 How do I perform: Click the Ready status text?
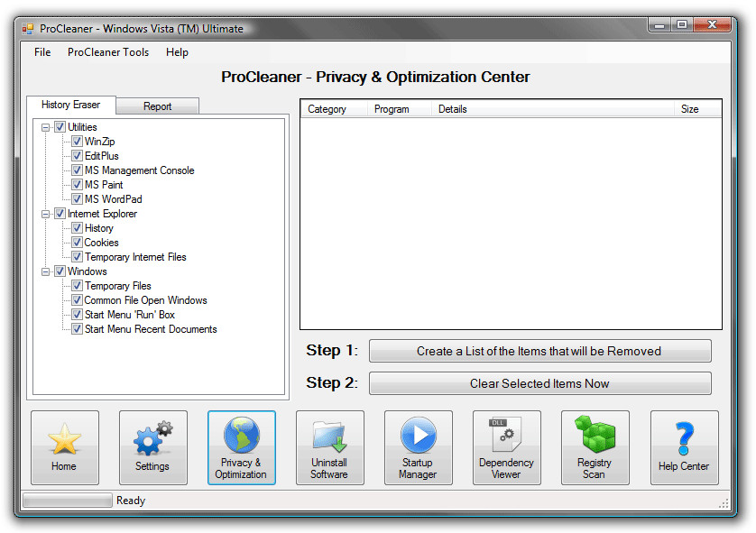coord(131,501)
